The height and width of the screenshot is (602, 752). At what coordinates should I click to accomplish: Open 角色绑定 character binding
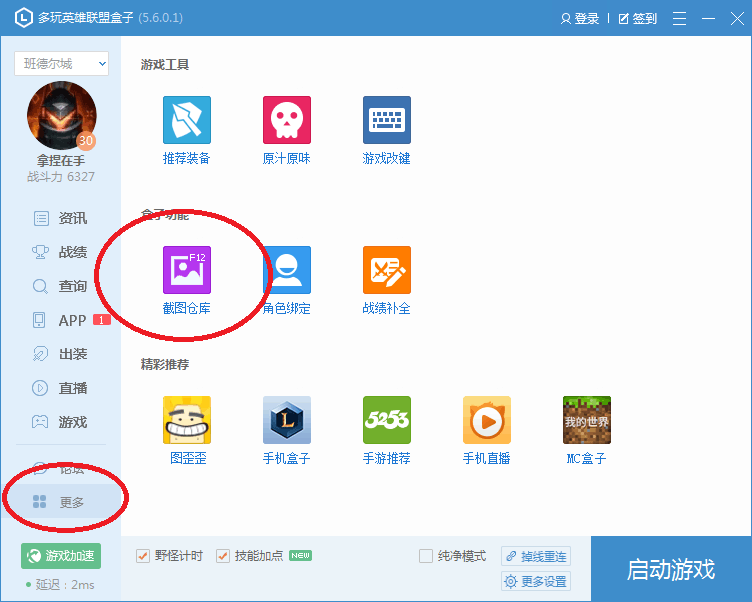pyautogui.click(x=287, y=280)
